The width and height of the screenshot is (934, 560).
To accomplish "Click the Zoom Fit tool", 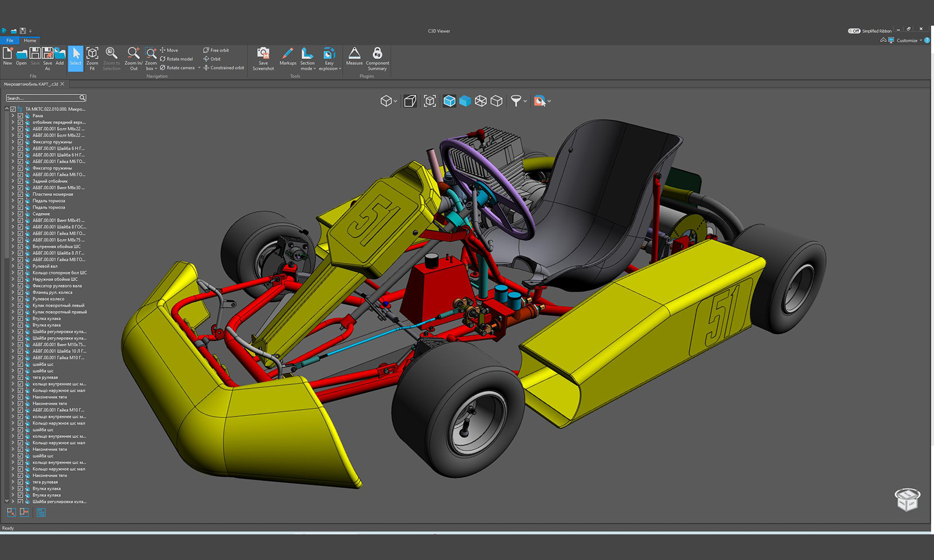I will [92, 58].
